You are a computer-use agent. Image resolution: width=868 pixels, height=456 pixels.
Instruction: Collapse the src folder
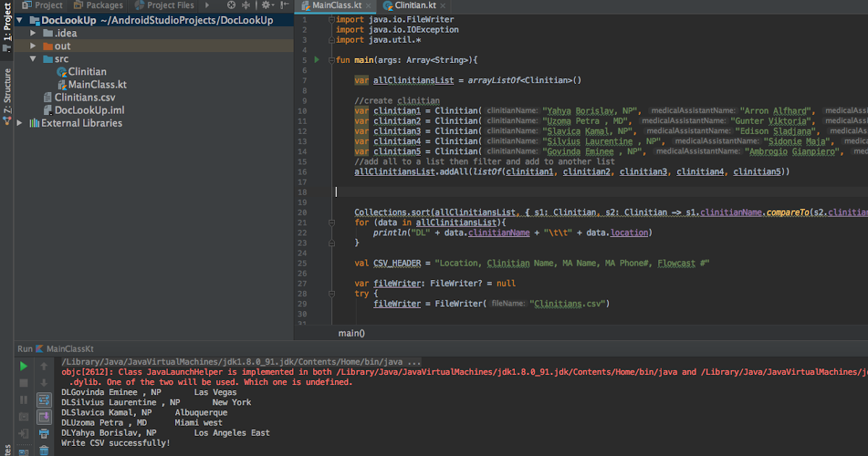pyautogui.click(x=34, y=59)
